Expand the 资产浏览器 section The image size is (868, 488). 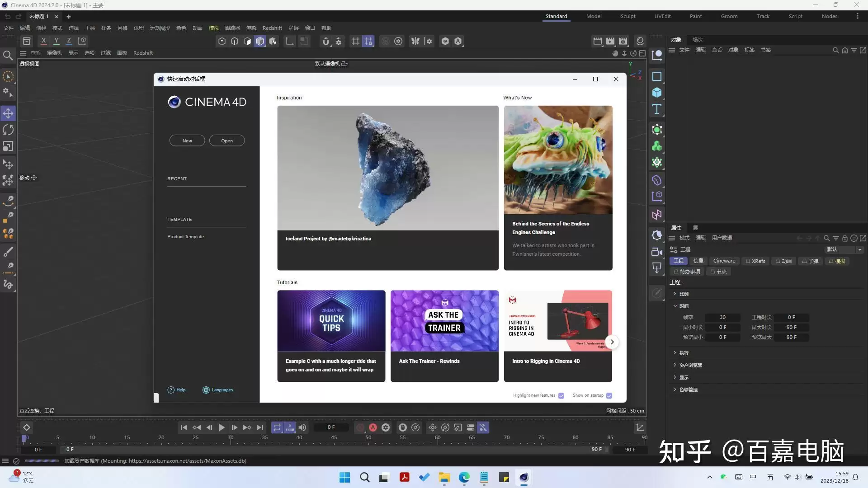(x=675, y=365)
